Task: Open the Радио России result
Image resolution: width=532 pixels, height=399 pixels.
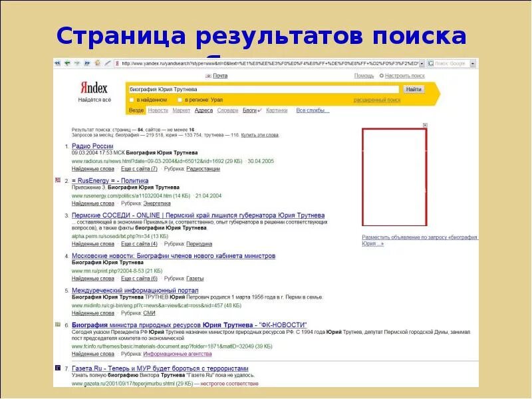Action: (x=92, y=146)
